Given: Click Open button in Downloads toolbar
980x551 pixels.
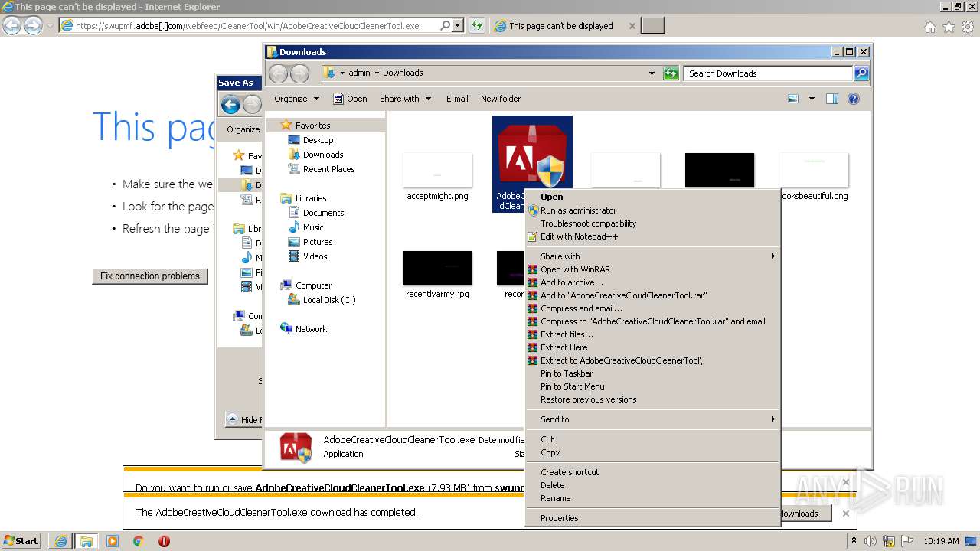Looking at the screenshot, I should coord(351,99).
